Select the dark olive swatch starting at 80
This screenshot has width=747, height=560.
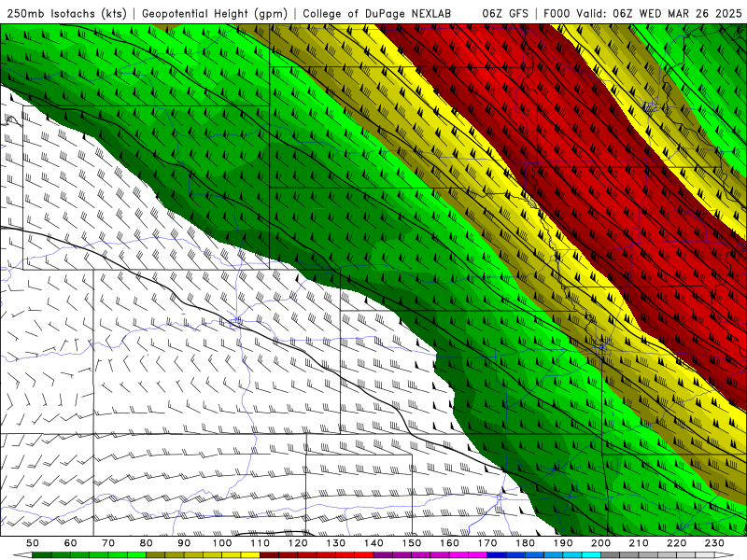pos(155,555)
